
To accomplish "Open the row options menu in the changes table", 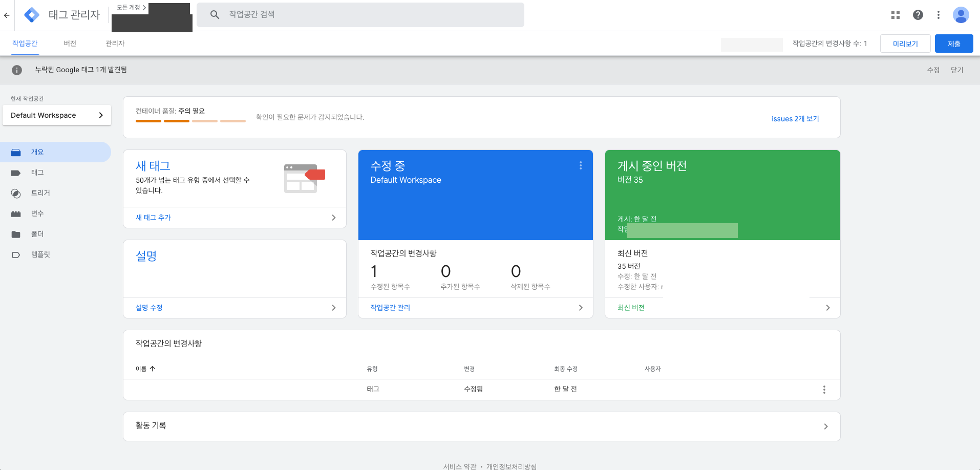I will point(824,389).
